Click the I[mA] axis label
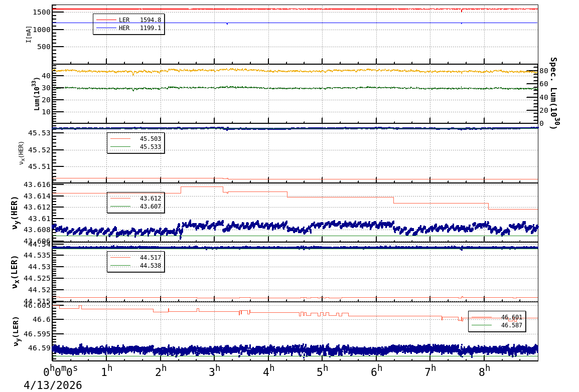The height and width of the screenshot is (392, 579). coord(29,34)
